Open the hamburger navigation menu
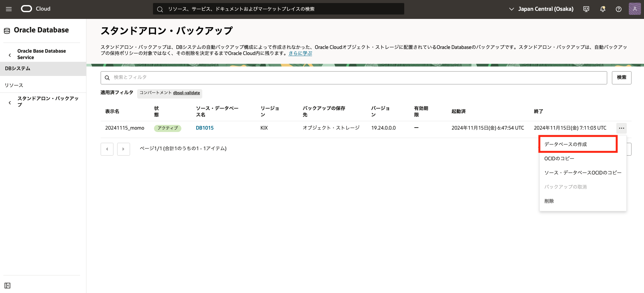644x293 pixels. [9, 9]
